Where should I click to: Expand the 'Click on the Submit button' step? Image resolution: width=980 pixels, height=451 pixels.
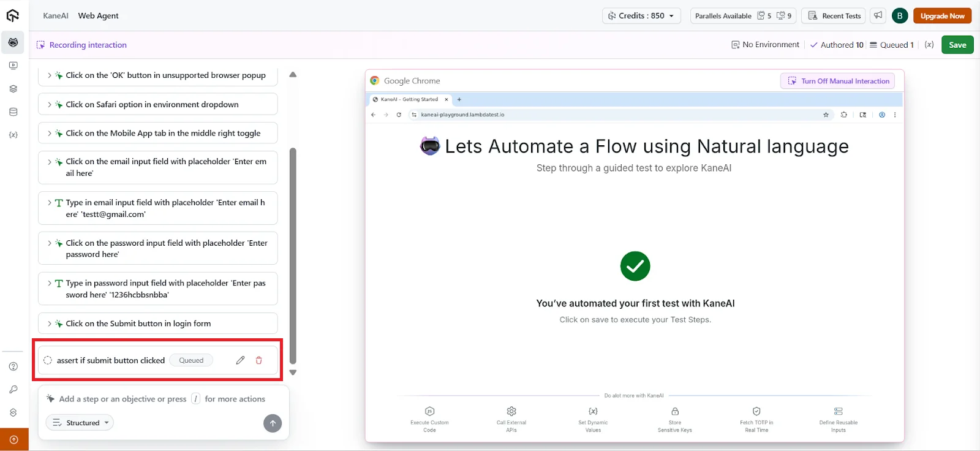pos(50,324)
